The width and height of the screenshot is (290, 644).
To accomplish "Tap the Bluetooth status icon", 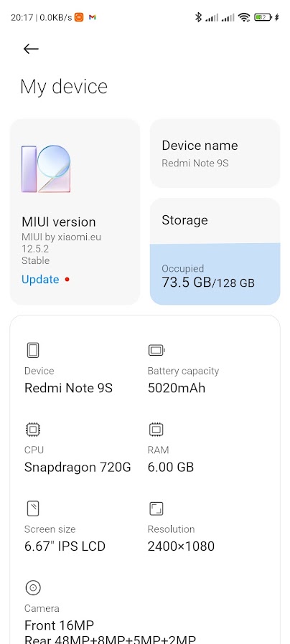I will (x=198, y=17).
